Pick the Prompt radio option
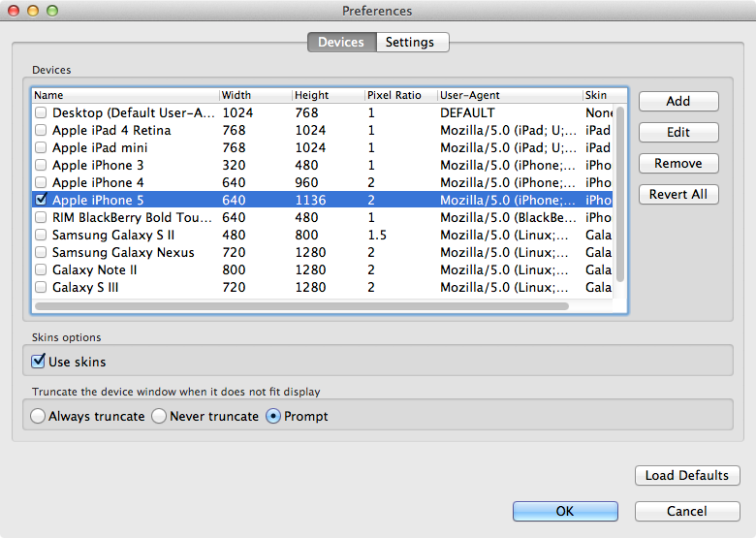This screenshot has height=538, width=756. click(273, 416)
